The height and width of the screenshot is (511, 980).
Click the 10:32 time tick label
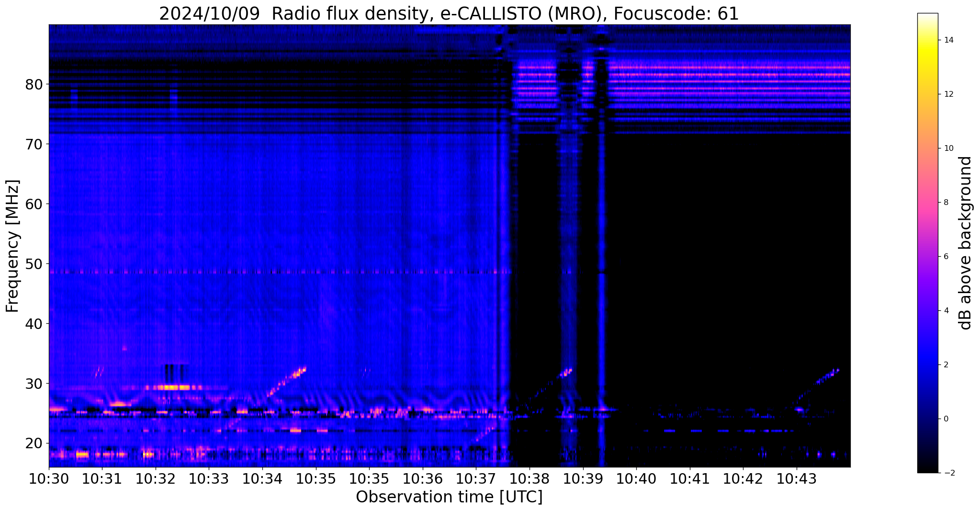[x=156, y=479]
